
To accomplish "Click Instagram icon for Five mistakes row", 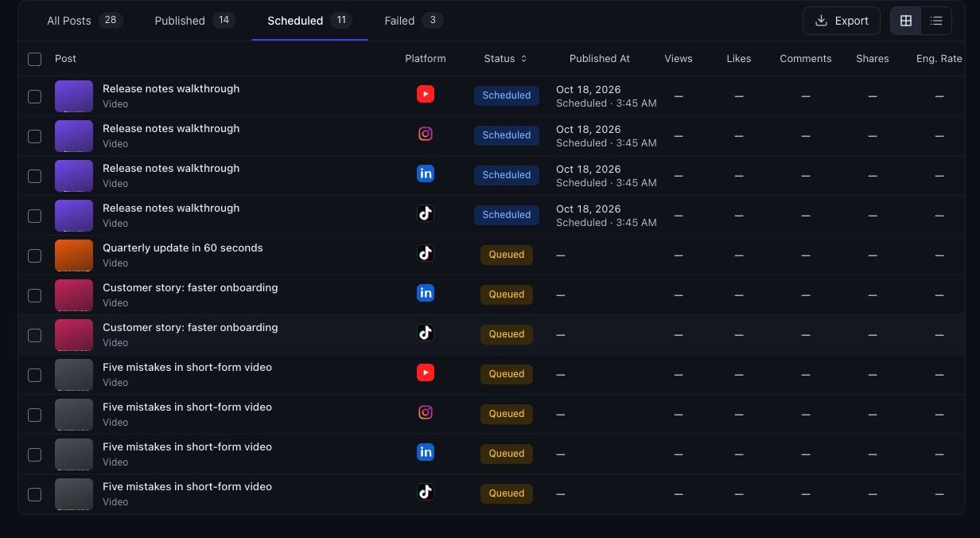I will coord(426,412).
